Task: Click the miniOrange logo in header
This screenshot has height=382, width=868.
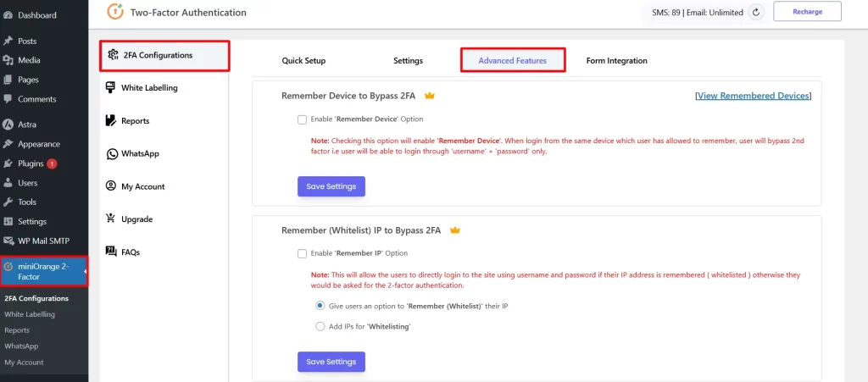Action: (114, 13)
